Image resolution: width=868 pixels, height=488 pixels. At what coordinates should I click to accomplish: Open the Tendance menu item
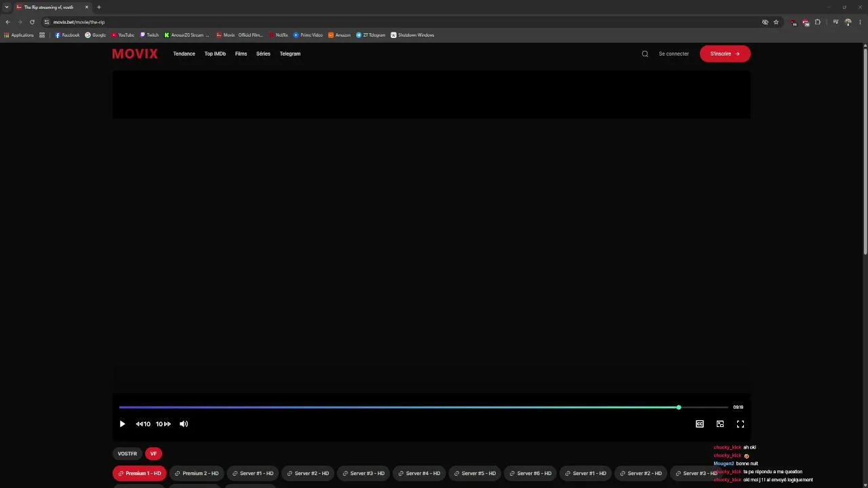[x=184, y=54]
